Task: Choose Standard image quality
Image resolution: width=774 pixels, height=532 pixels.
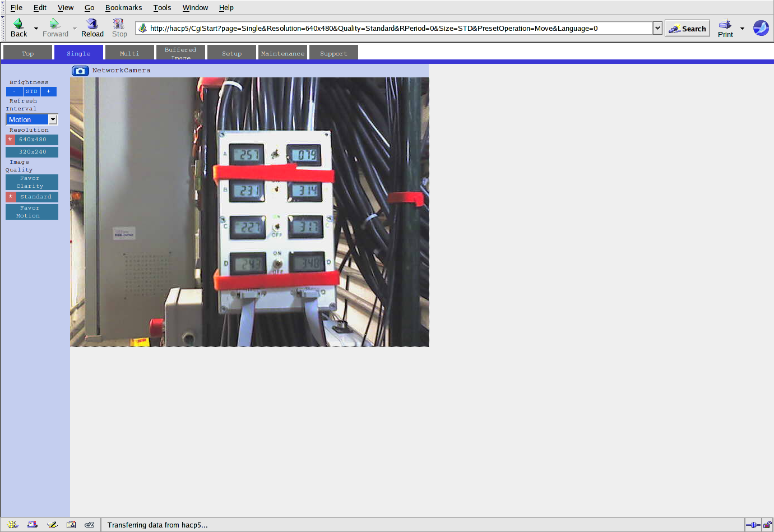Action: coord(32,197)
